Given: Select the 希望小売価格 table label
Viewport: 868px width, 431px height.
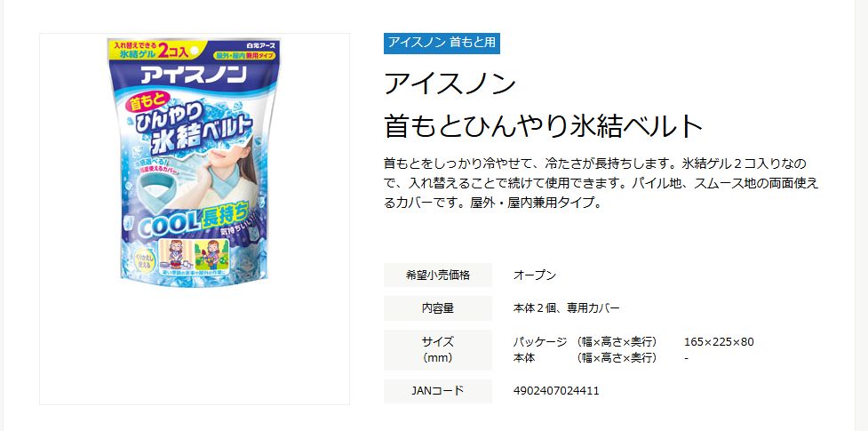Looking at the screenshot, I should coord(437,275).
